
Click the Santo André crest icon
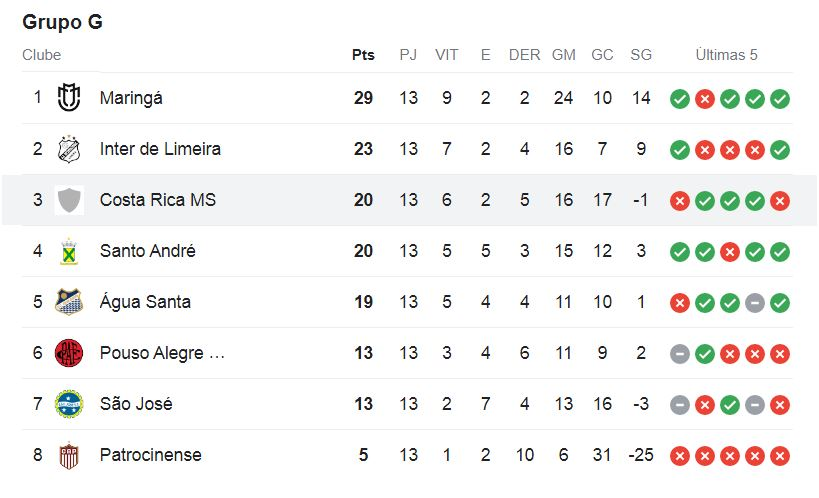coord(69,251)
